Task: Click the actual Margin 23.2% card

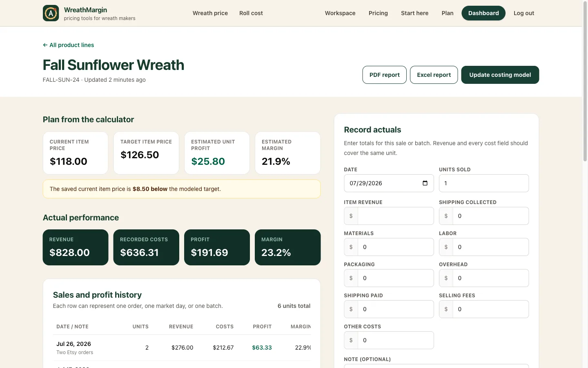Action: 288,247
